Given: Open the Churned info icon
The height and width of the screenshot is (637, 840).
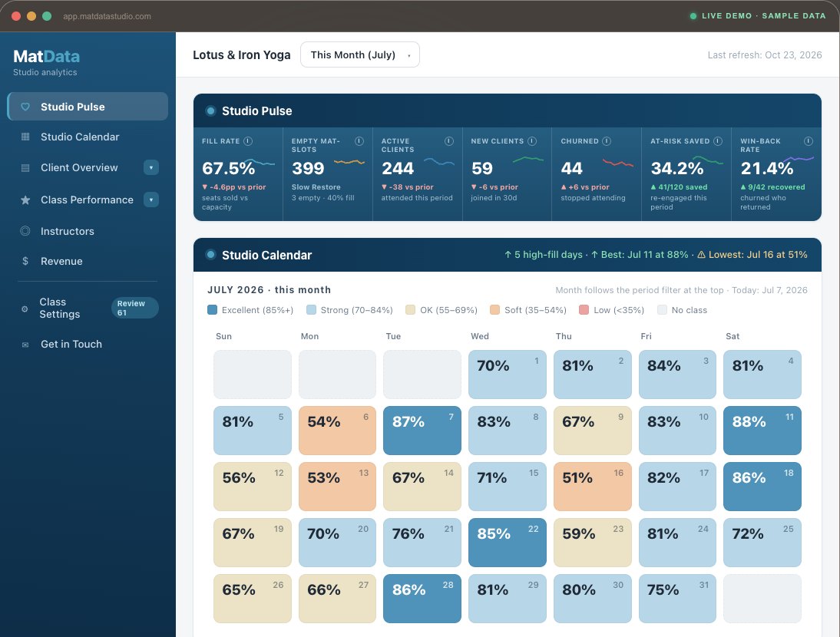Looking at the screenshot, I should point(607,140).
